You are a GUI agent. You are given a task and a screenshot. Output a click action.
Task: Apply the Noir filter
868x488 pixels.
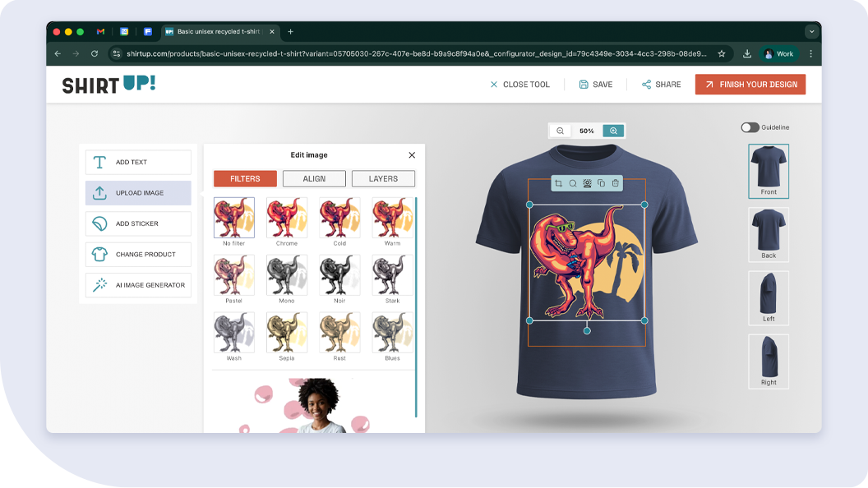(339, 275)
